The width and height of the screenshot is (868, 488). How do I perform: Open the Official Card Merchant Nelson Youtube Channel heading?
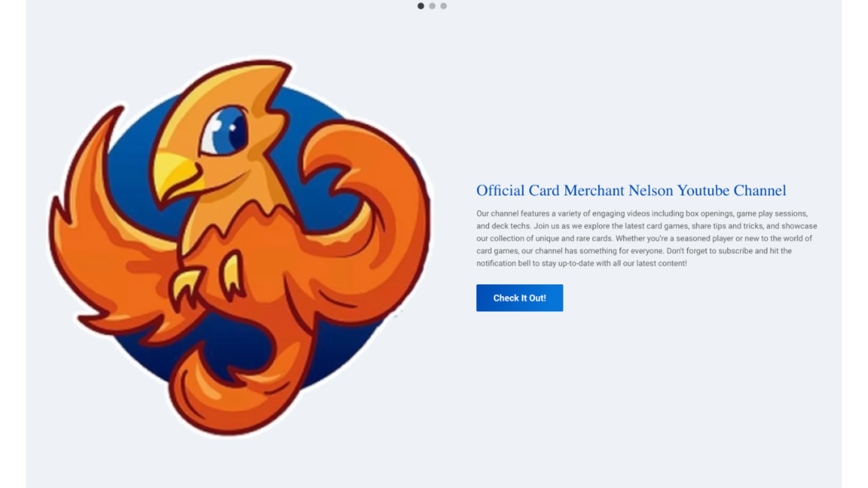tap(631, 191)
